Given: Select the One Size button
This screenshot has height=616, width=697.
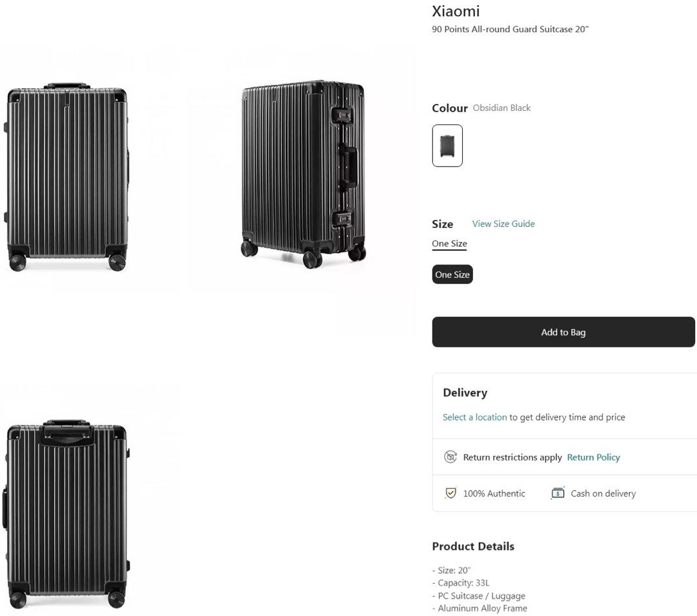Looking at the screenshot, I should 452,274.
